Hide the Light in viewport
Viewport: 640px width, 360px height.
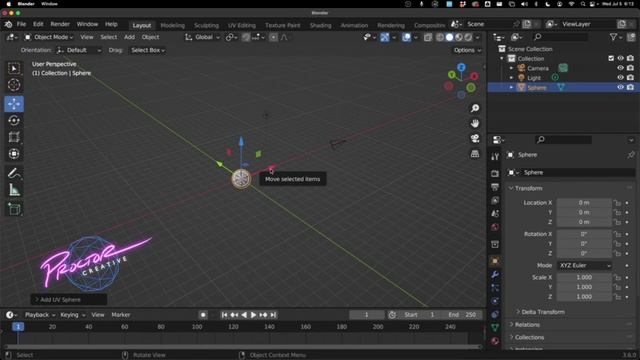click(620, 78)
